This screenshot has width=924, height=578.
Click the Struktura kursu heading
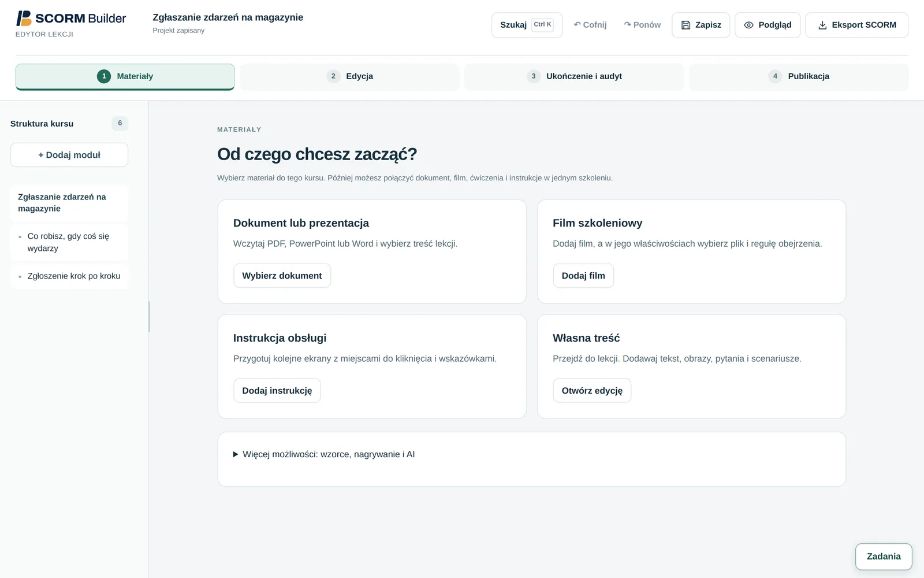42,124
